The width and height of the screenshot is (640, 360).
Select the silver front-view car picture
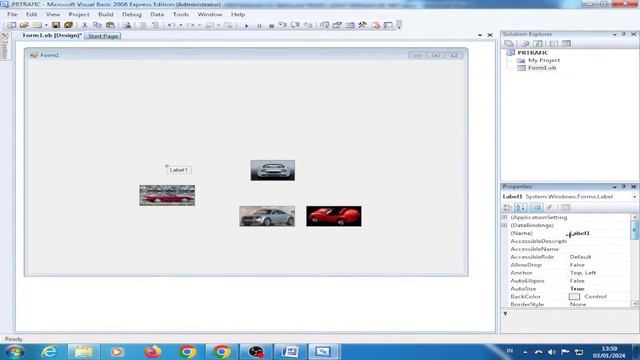pos(273,170)
